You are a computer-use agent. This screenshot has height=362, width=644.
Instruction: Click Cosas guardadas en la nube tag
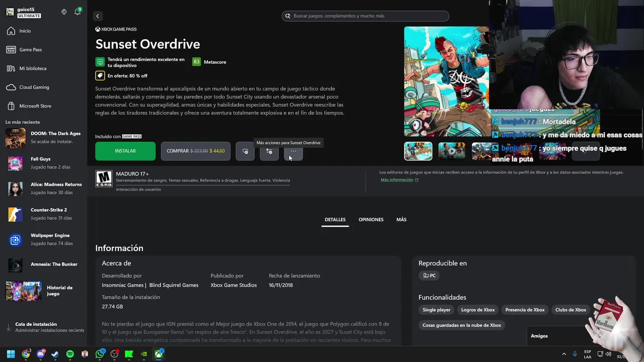pyautogui.click(x=461, y=325)
